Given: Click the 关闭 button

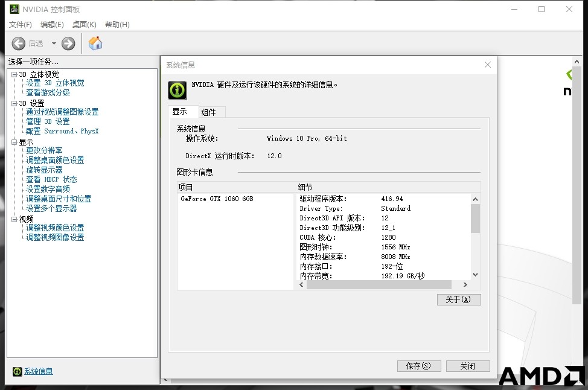Looking at the screenshot, I should (468, 366).
